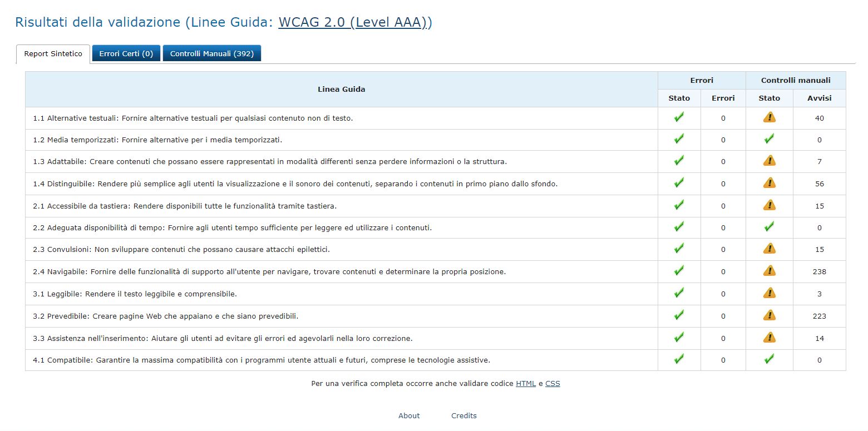
Task: Click warning icon for 1.1 Alternative testuali
Action: pyautogui.click(x=769, y=117)
